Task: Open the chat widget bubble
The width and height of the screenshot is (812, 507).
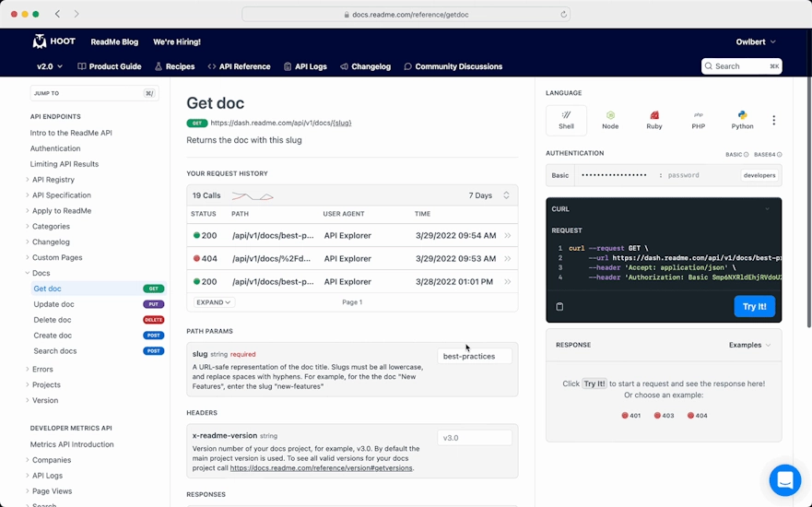Action: tap(785, 480)
